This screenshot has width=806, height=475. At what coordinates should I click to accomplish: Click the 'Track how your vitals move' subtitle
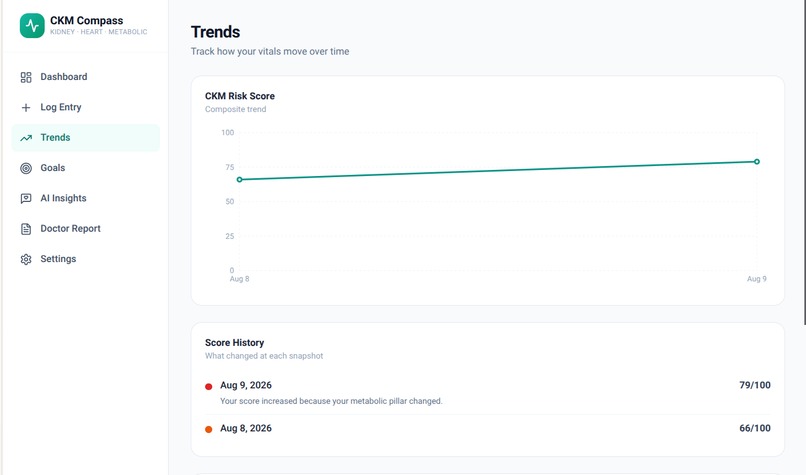coord(270,51)
